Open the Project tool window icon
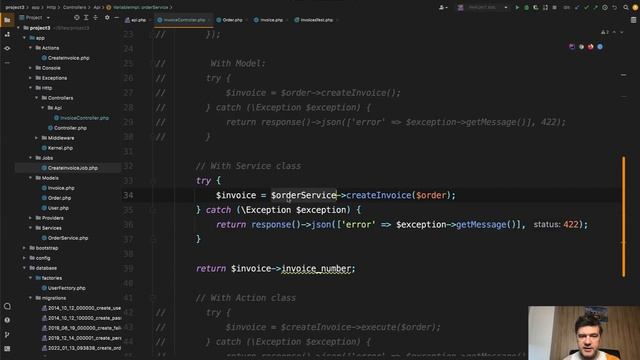The width and height of the screenshot is (640, 360). [x=7, y=20]
